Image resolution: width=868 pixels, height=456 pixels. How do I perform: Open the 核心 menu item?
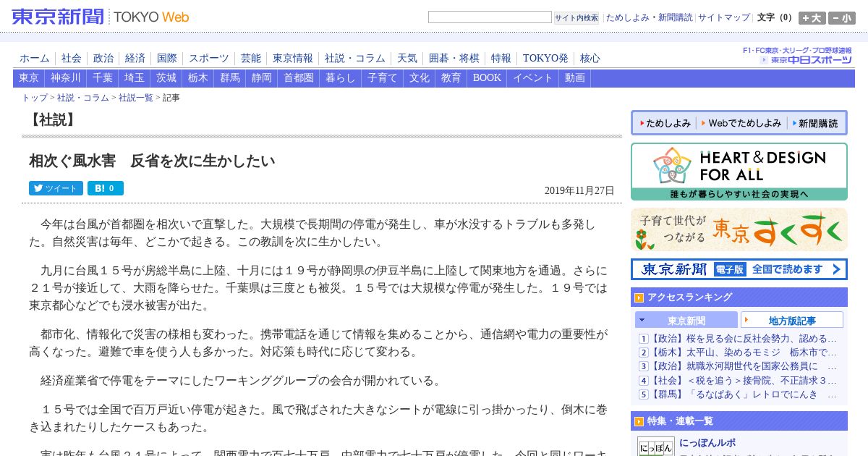590,58
